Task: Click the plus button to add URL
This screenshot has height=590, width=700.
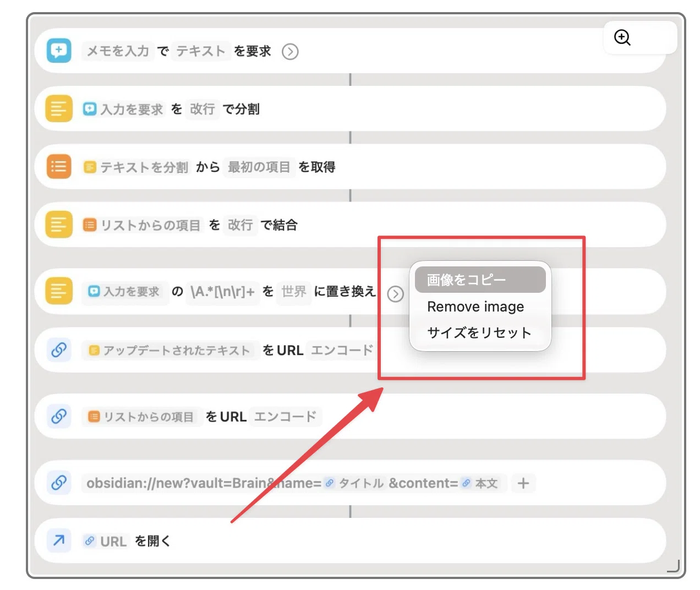Action: pyautogui.click(x=523, y=483)
